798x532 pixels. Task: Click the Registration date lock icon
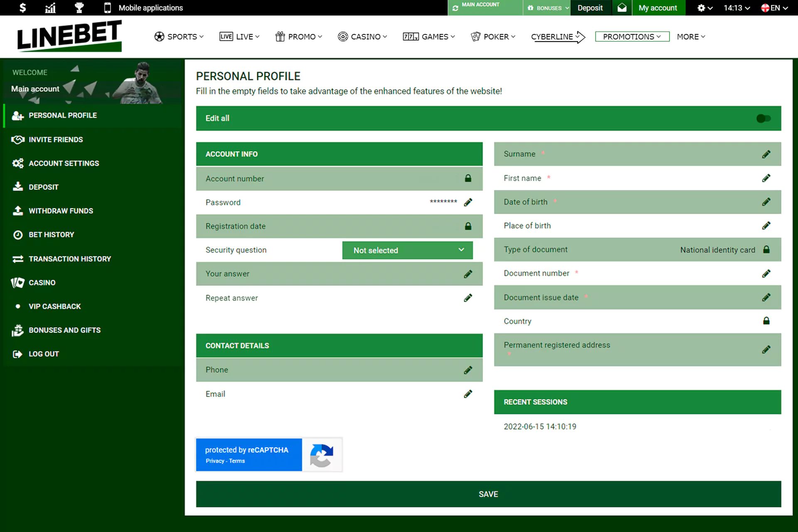tap(468, 226)
